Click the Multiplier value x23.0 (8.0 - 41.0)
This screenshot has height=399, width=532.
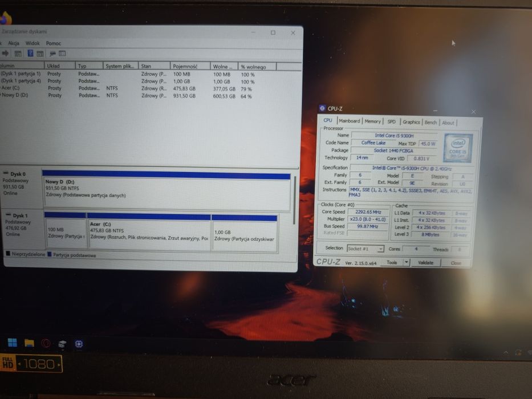368,219
